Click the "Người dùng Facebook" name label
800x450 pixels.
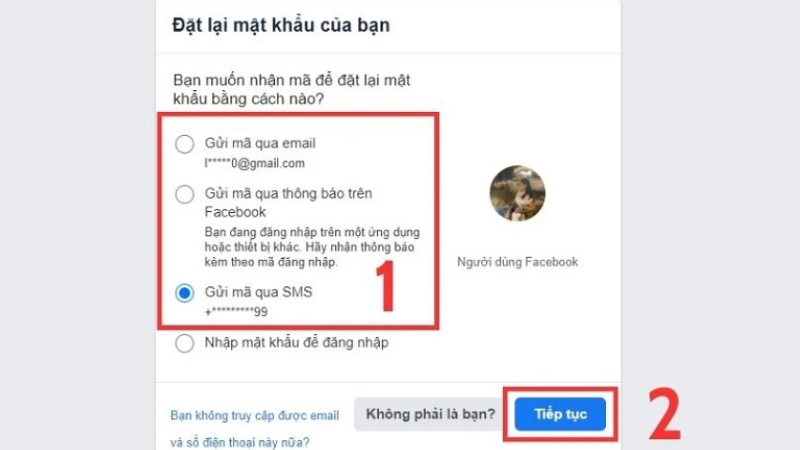[x=517, y=262]
